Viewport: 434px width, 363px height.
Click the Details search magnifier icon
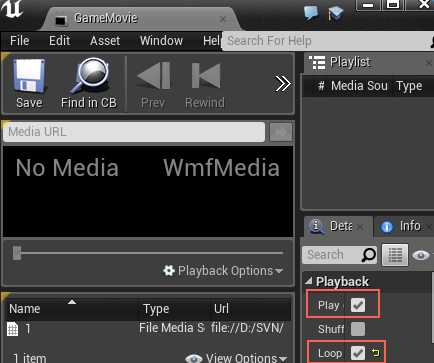pos(369,255)
